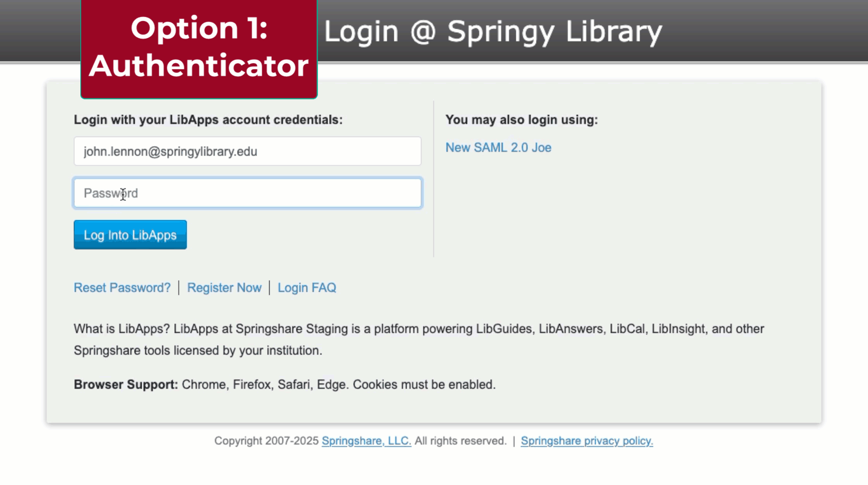Click the 'Cookies must be enabled' text
This screenshot has width=868, height=485.
(424, 385)
